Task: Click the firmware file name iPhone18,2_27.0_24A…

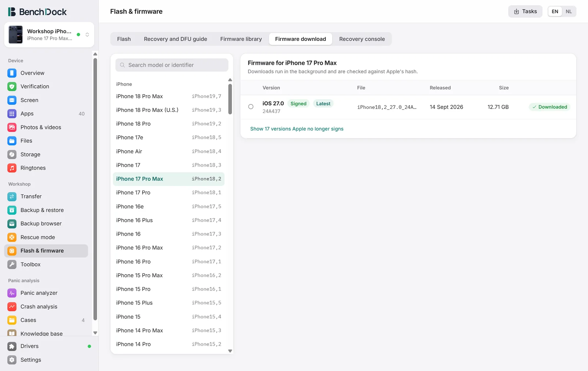Action: point(387,107)
